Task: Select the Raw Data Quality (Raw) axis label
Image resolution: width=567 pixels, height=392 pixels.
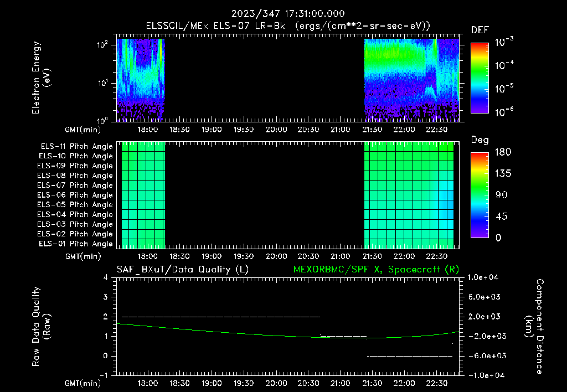Action: pyautogui.click(x=41, y=327)
